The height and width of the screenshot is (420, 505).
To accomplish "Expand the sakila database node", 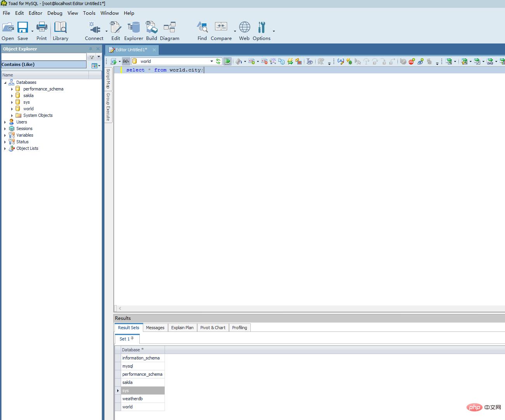I will 12,95.
